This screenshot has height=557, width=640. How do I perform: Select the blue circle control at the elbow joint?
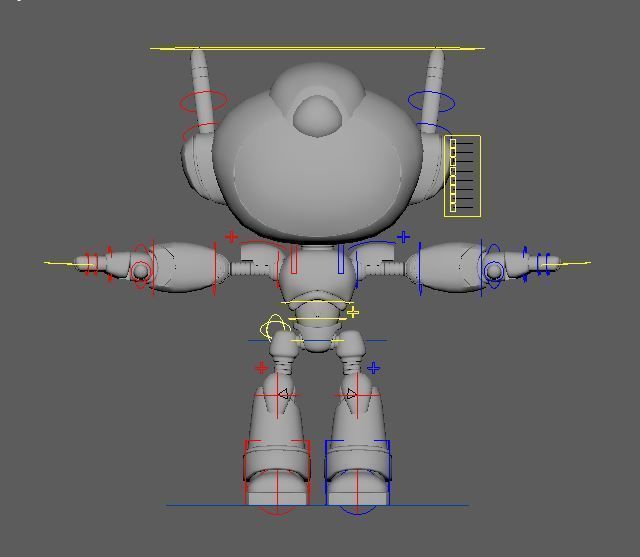coord(493,271)
